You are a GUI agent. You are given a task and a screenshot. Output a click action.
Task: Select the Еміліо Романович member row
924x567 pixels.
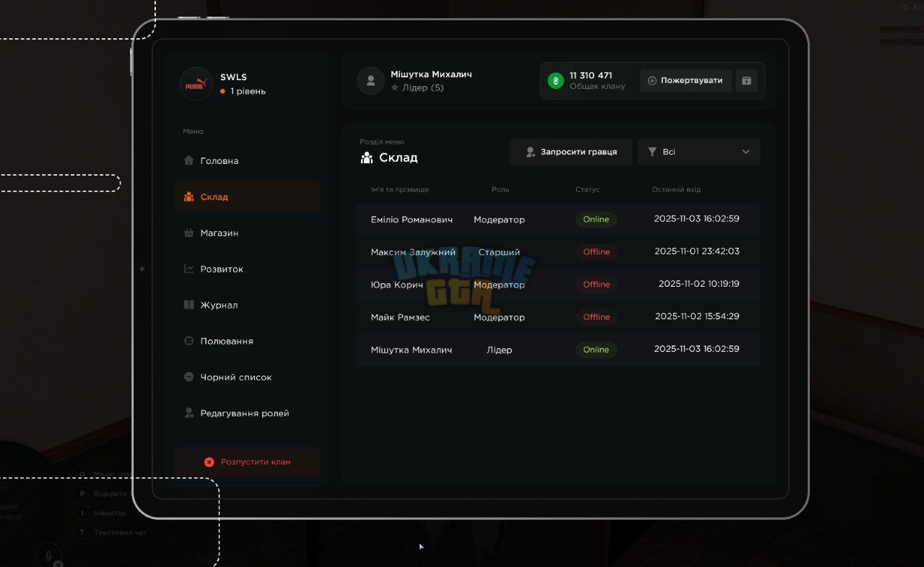558,219
